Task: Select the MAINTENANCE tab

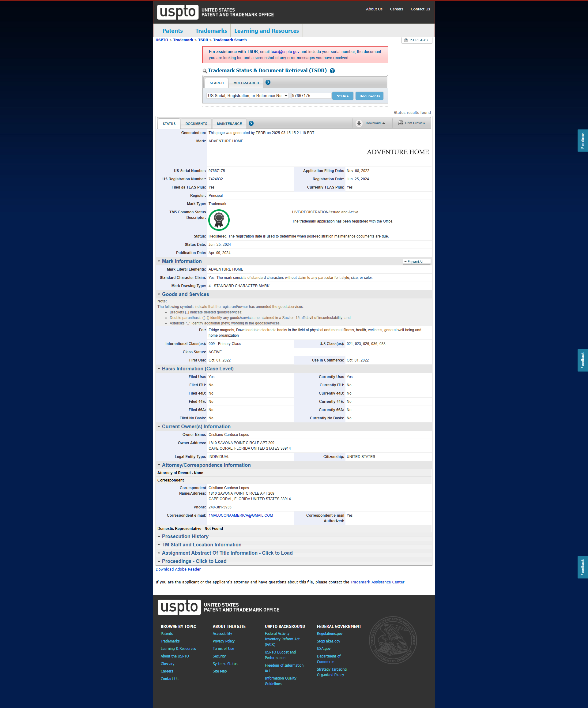Action: point(229,124)
